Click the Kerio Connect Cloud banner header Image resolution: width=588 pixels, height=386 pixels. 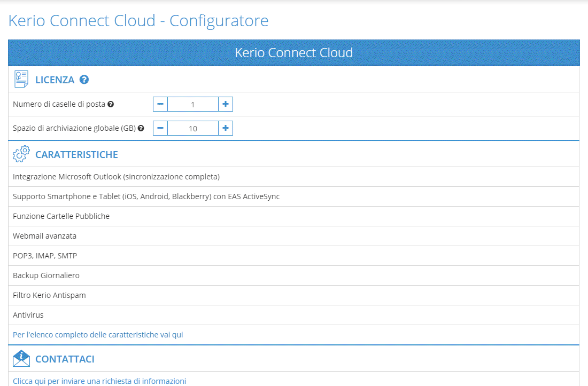294,53
